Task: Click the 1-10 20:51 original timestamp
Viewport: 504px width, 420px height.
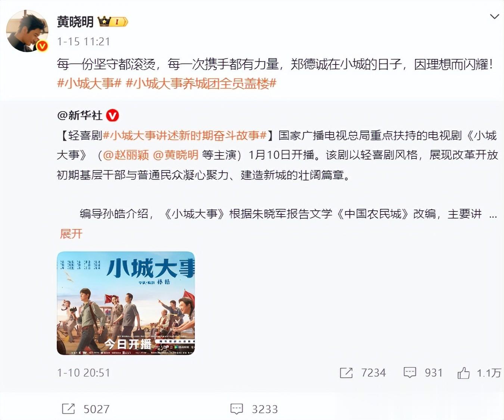Action: coord(84,373)
